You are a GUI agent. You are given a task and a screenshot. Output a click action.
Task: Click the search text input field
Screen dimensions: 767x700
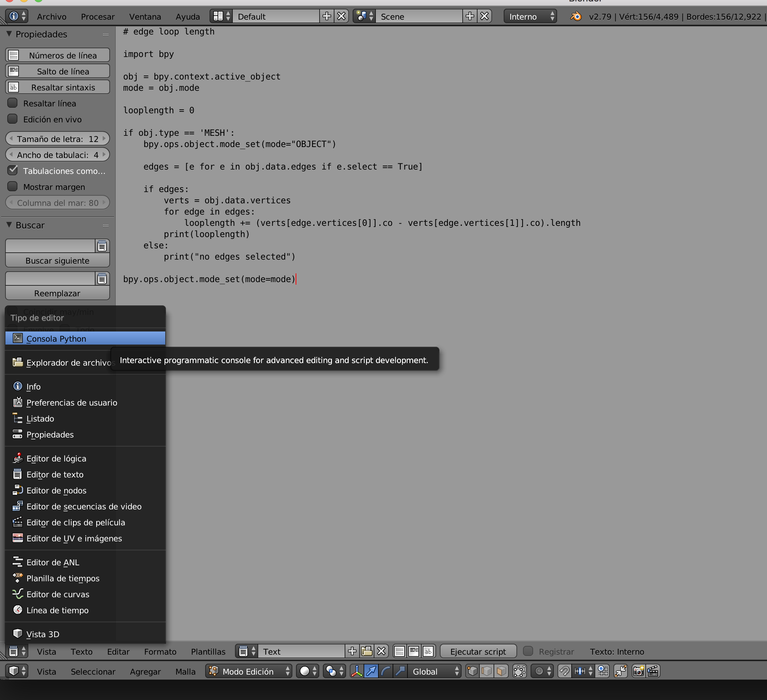tap(50, 246)
